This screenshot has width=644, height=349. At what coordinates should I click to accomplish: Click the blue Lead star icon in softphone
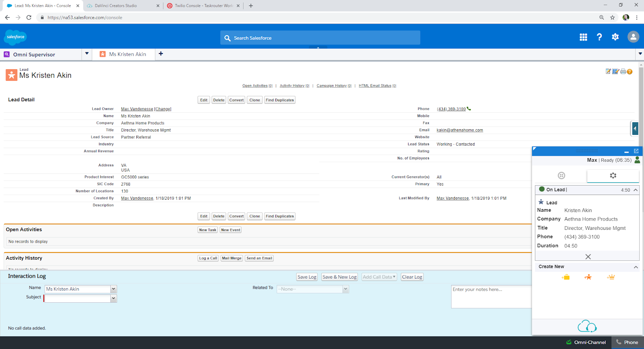[541, 202]
